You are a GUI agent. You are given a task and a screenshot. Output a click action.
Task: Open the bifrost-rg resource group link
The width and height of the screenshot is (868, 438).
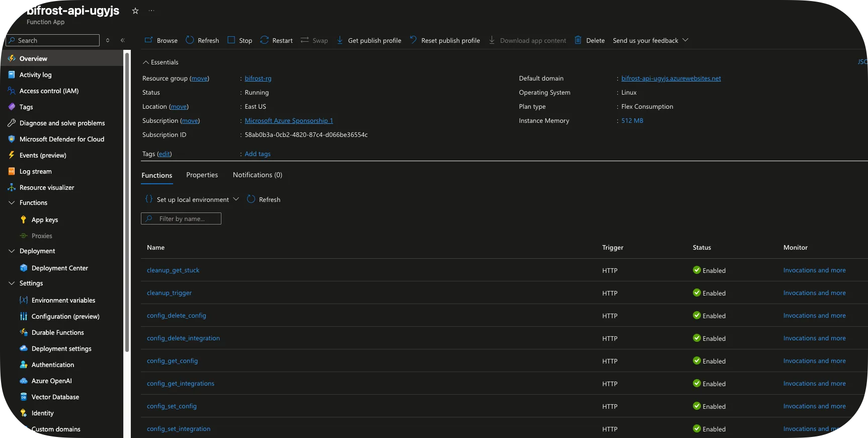(x=258, y=79)
